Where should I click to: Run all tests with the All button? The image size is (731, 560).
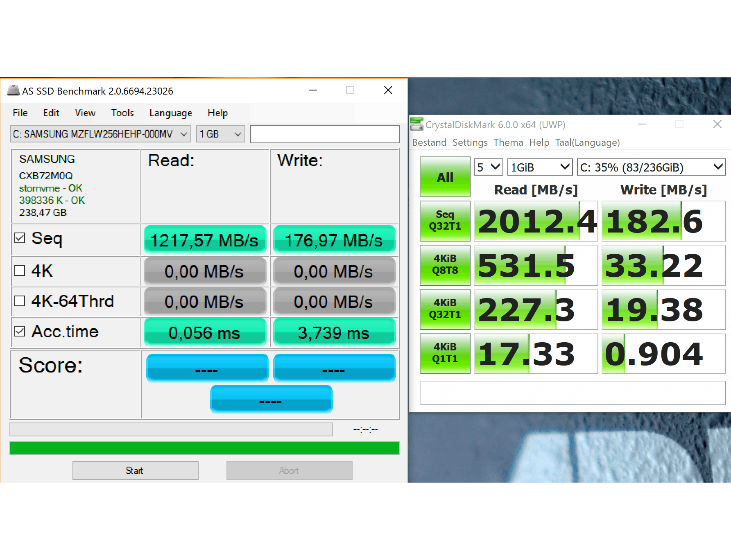[445, 177]
